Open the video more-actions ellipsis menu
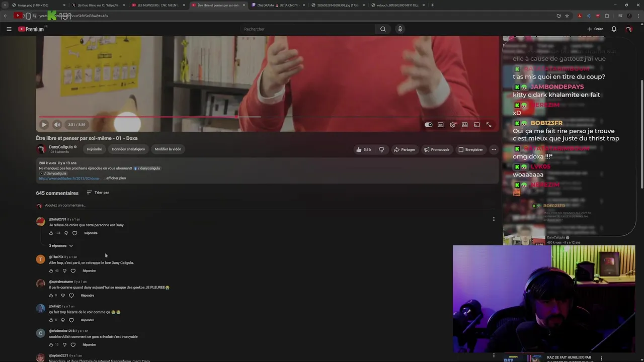The image size is (644, 362). pyautogui.click(x=494, y=150)
